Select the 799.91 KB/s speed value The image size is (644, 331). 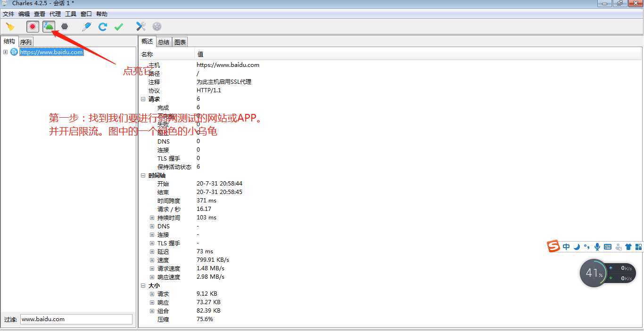213,260
